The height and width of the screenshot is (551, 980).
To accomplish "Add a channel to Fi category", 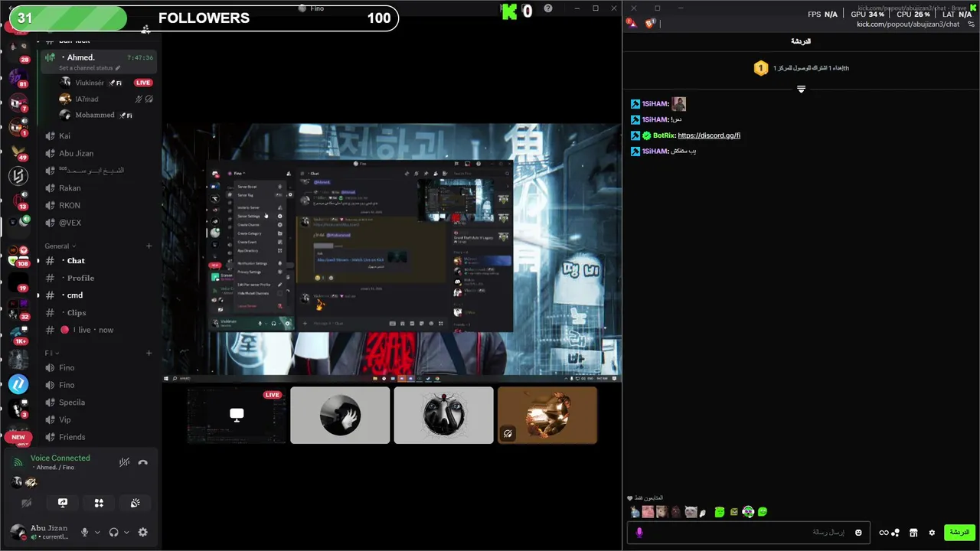I will pyautogui.click(x=149, y=353).
